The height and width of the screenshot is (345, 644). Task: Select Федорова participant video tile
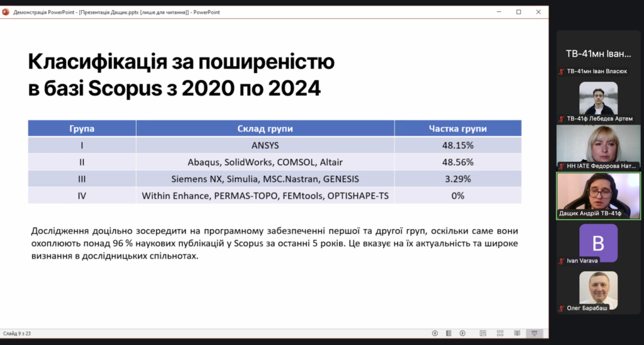[599, 147]
